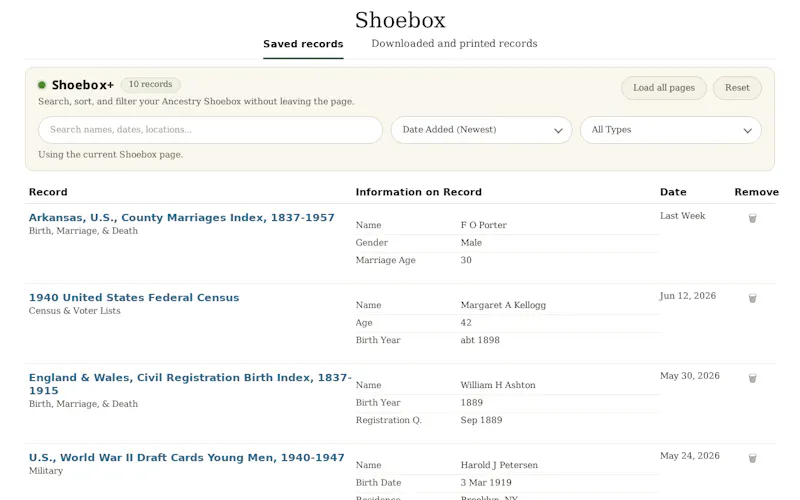Image resolution: width=800 pixels, height=500 pixels.
Task: Open the All Types filter dropdown
Action: point(670,130)
